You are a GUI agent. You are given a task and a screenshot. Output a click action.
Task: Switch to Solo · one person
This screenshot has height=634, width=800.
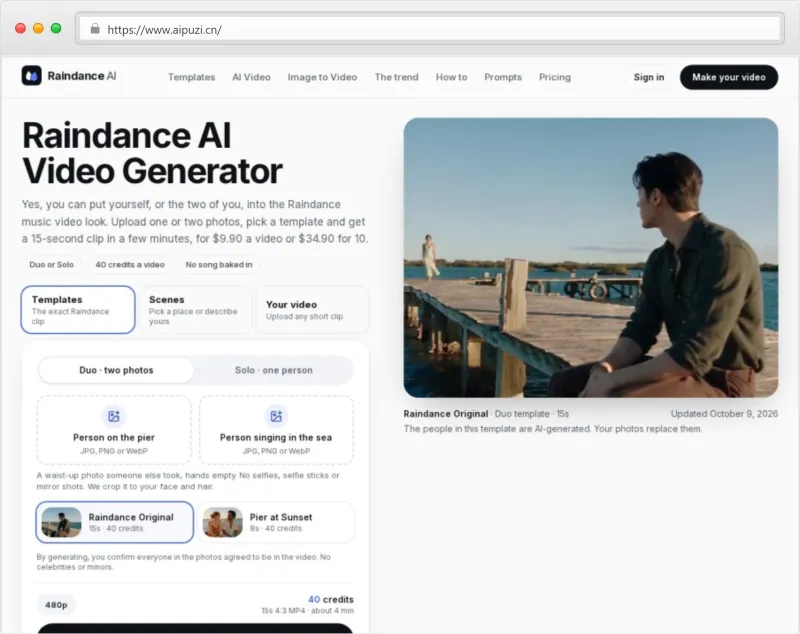click(x=274, y=370)
